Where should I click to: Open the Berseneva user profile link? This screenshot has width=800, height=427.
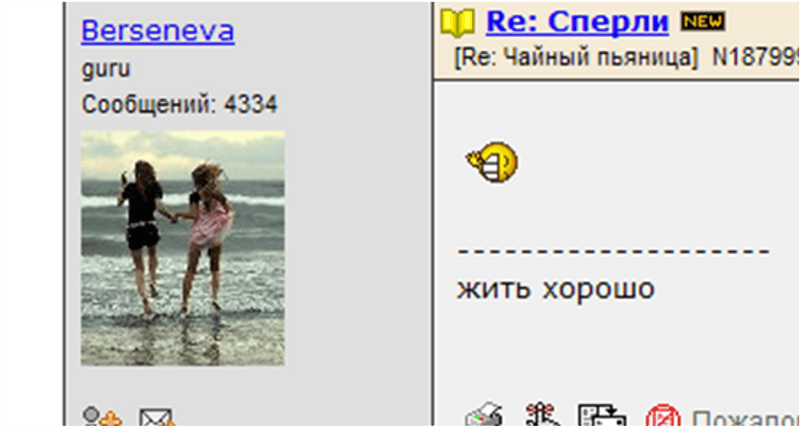(x=158, y=31)
